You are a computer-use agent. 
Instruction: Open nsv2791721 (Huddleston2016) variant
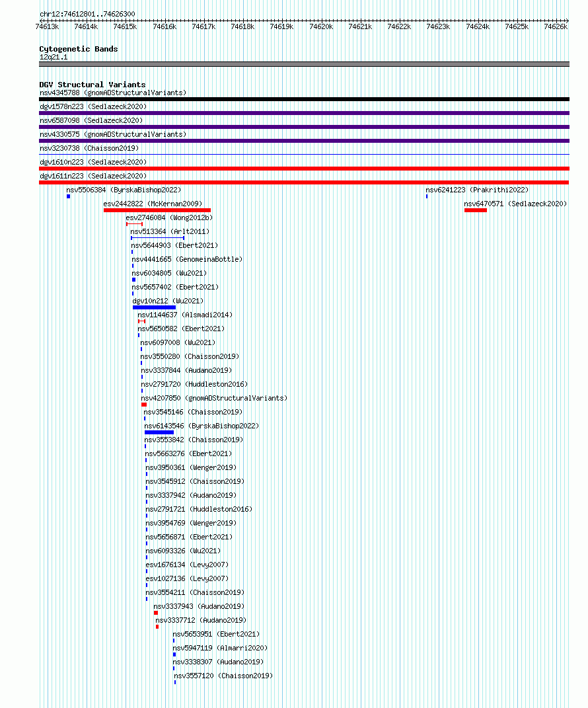199,509
